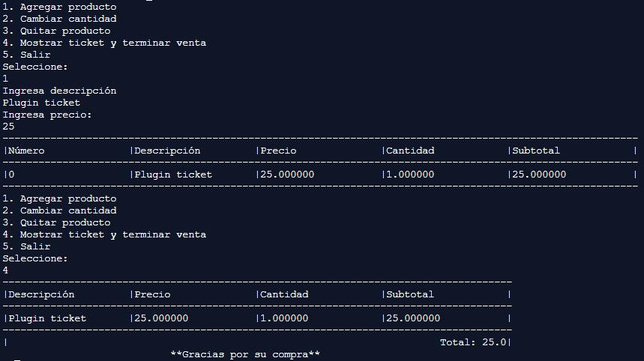
Task: Click "5. Salir" in the second menu
Action: (26, 246)
